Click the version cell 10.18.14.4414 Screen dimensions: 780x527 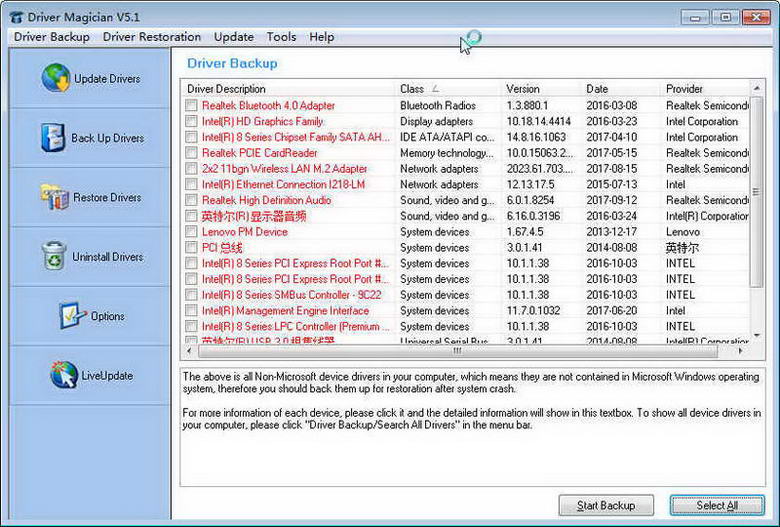[539, 121]
